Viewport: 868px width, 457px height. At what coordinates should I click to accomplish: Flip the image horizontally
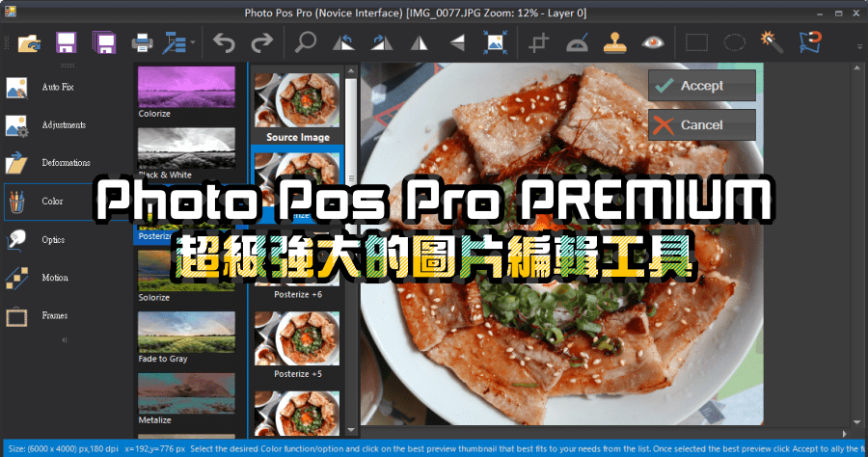coord(420,42)
